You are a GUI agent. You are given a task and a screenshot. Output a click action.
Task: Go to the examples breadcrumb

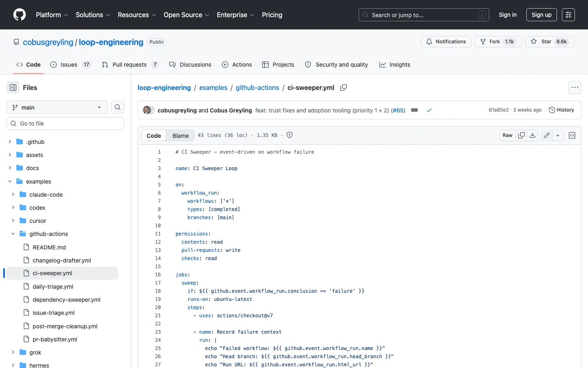point(213,88)
